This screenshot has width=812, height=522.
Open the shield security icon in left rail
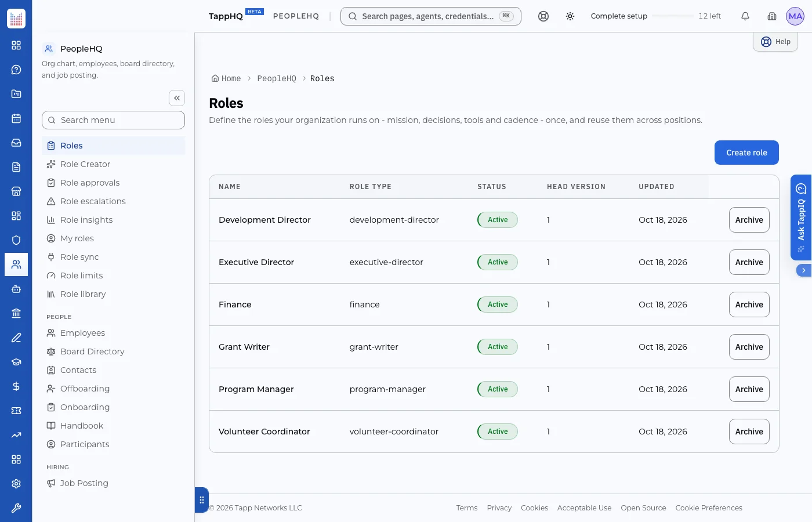tap(16, 240)
